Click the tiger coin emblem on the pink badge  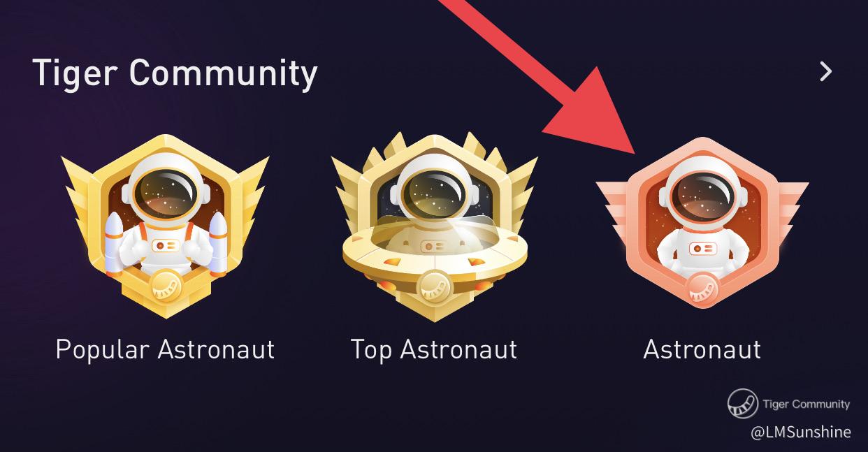click(x=702, y=289)
